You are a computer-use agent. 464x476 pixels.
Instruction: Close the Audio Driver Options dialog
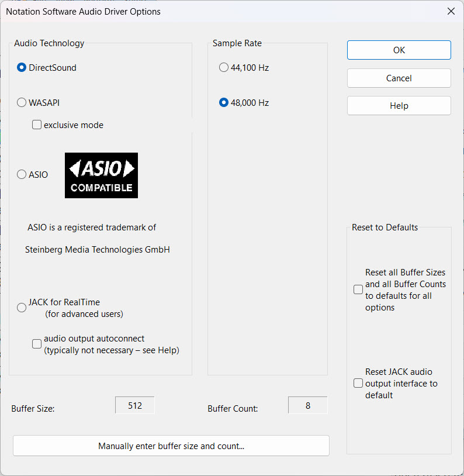pyautogui.click(x=451, y=11)
